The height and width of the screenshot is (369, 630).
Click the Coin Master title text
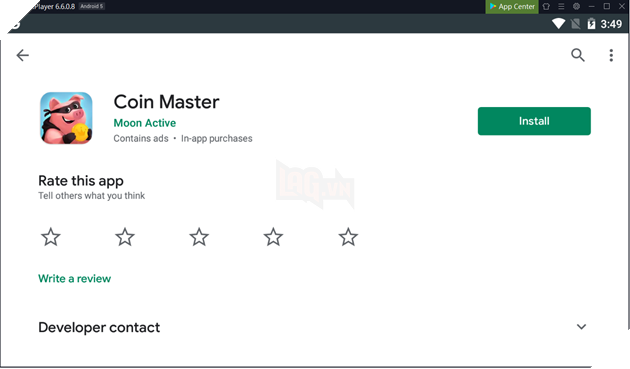point(166,102)
